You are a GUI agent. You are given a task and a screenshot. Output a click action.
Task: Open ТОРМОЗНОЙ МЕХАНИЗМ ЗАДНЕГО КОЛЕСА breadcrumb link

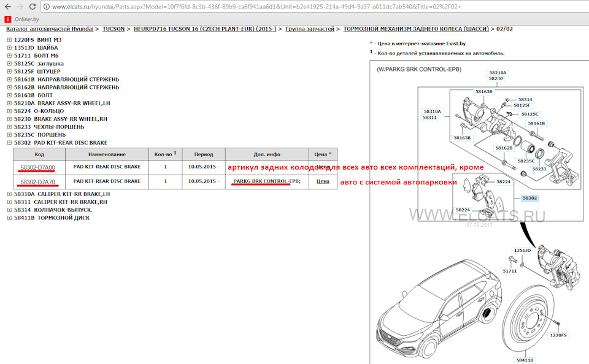pos(416,29)
